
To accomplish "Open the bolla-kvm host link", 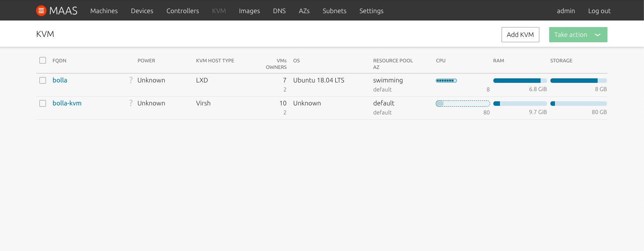I will pyautogui.click(x=67, y=103).
